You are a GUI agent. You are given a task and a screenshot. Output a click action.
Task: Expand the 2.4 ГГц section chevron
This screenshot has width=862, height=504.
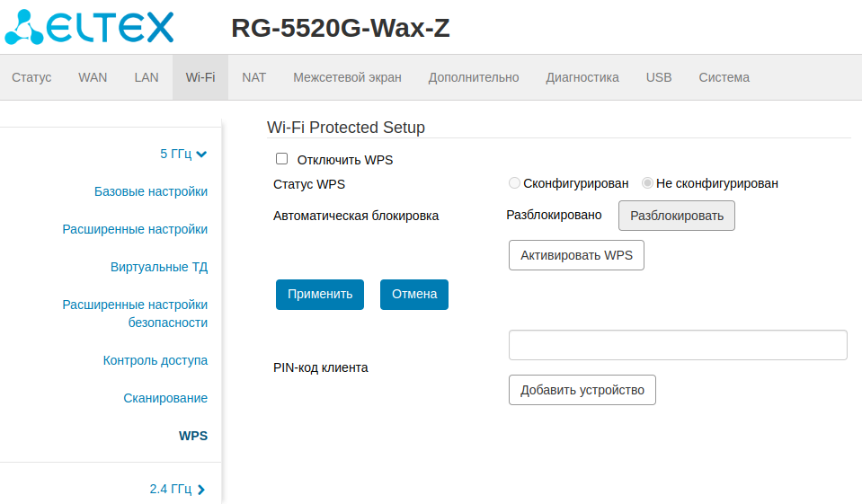(x=201, y=490)
